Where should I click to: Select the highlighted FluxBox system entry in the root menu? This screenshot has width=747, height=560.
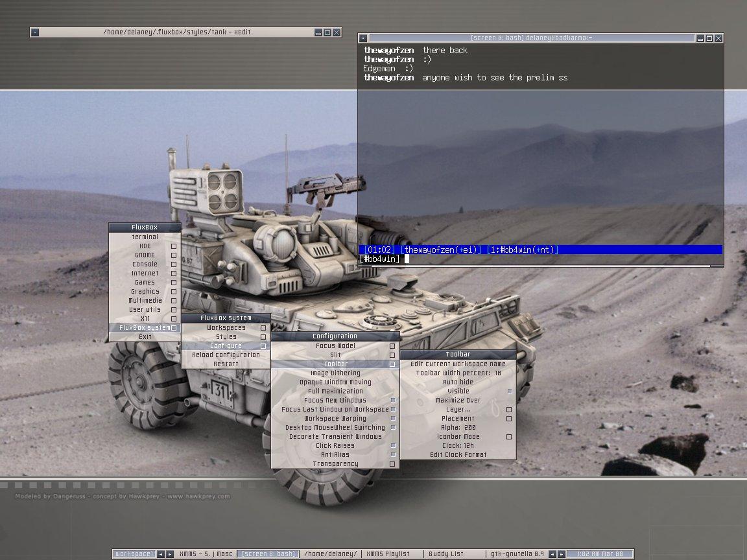(x=145, y=327)
